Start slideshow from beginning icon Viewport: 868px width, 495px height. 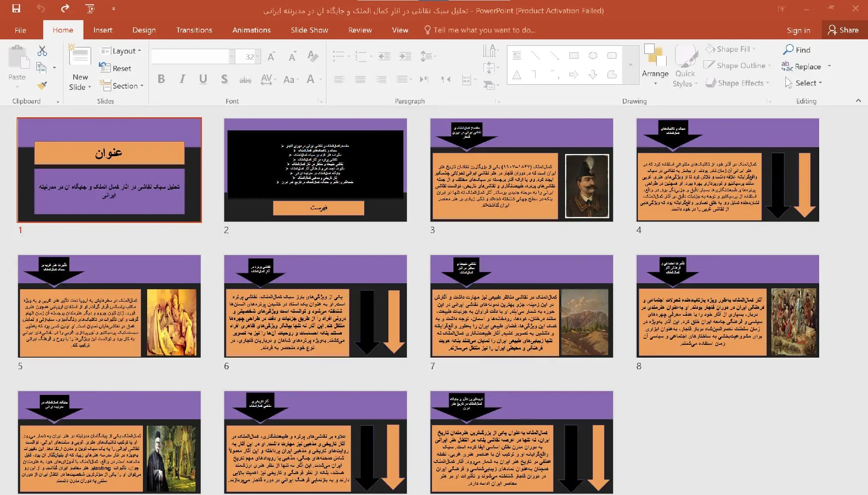click(90, 8)
